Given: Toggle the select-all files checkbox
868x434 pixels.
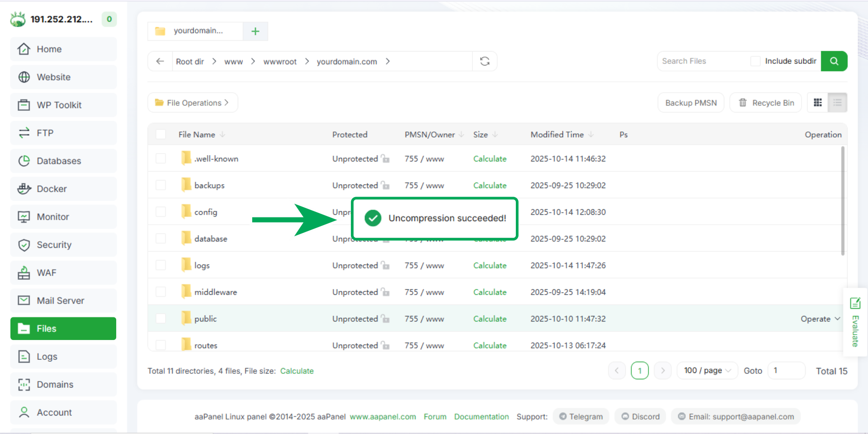Looking at the screenshot, I should (x=160, y=134).
